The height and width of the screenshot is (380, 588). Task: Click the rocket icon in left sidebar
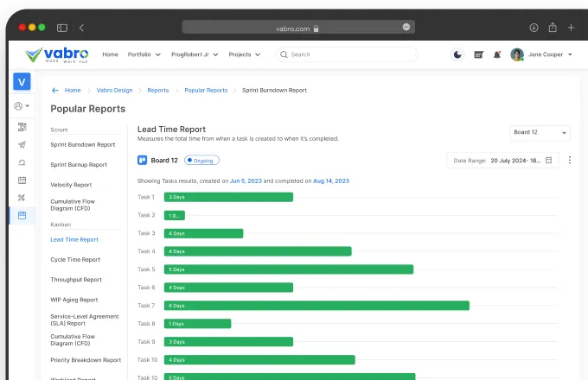(x=22, y=144)
